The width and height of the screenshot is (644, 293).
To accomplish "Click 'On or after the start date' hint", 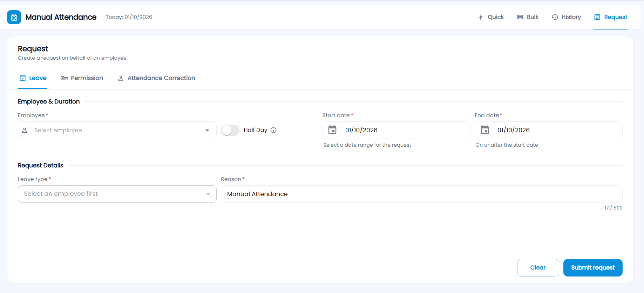I will (507, 145).
